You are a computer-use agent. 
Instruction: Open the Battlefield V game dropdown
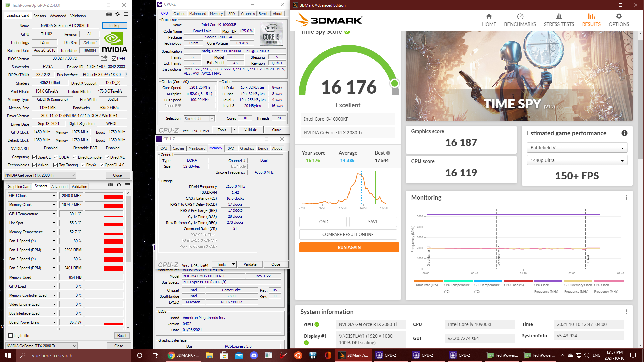pyautogui.click(x=577, y=148)
